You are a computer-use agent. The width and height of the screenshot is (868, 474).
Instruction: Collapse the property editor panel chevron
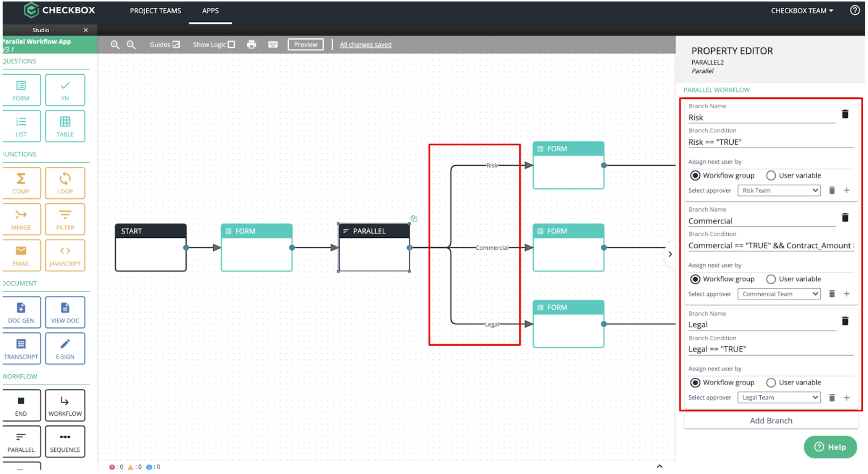670,254
